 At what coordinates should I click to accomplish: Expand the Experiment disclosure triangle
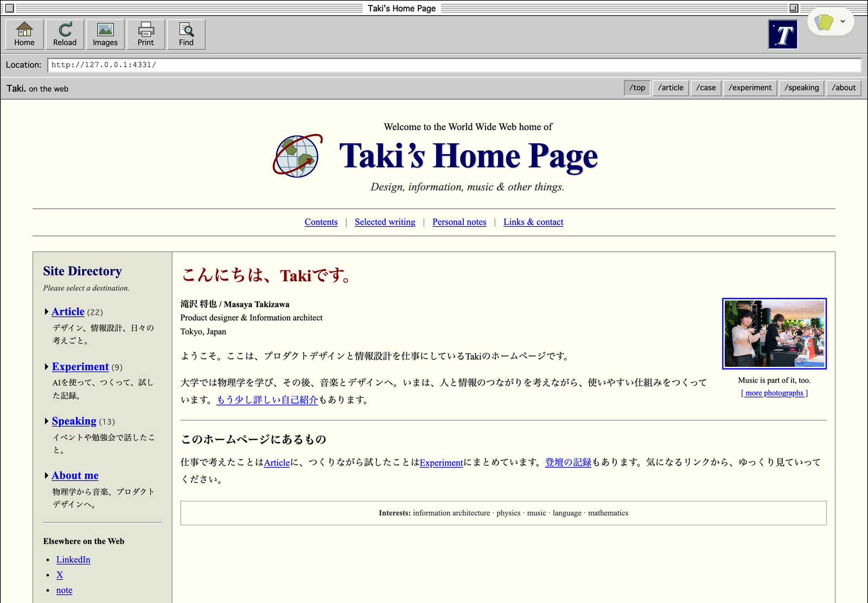47,367
